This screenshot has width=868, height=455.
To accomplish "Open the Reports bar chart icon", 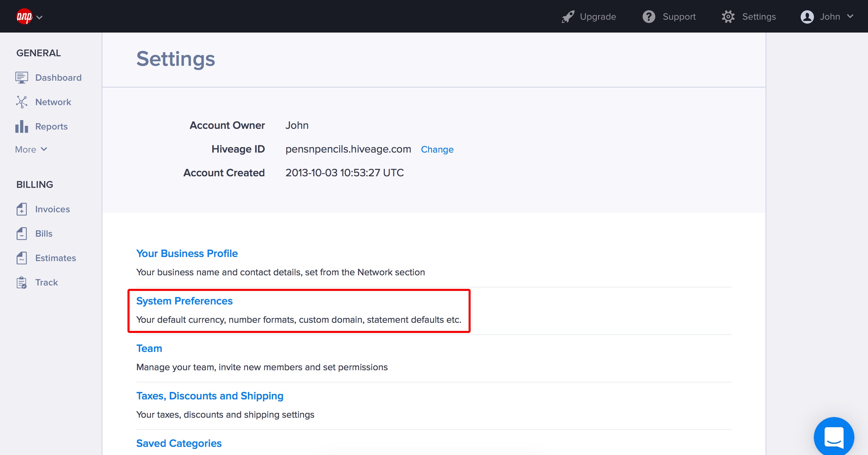I will (21, 126).
